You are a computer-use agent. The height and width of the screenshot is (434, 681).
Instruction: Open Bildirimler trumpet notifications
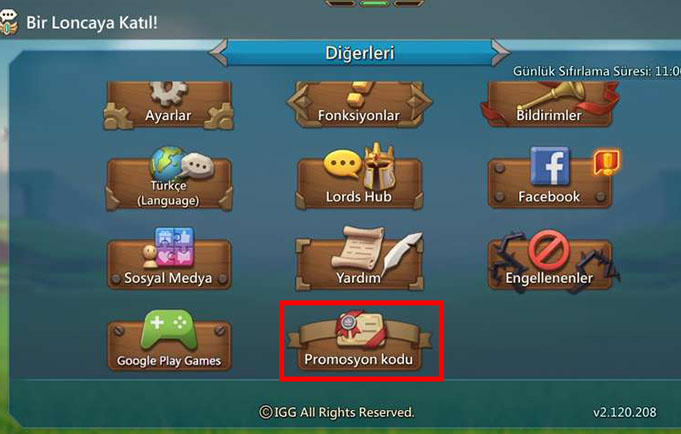(x=549, y=105)
